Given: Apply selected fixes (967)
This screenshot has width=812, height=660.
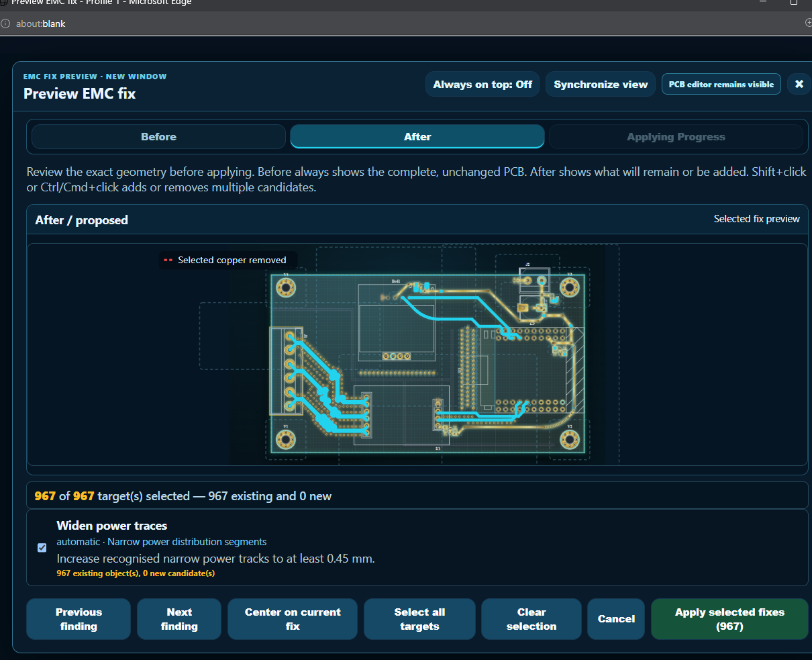Looking at the screenshot, I should coord(729,619).
